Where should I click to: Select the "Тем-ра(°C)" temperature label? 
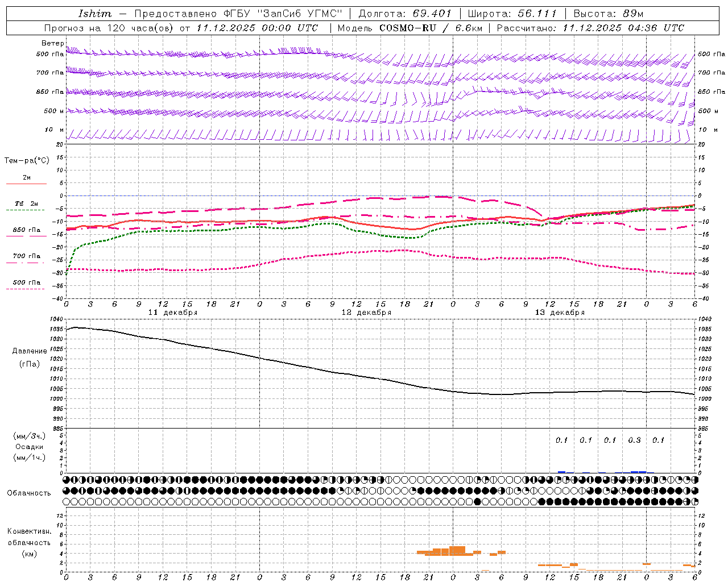(x=27, y=161)
